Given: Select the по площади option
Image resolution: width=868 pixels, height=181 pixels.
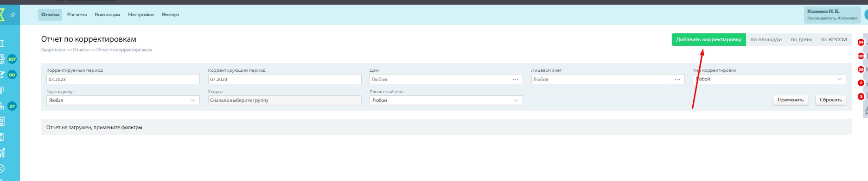Looking at the screenshot, I should pyautogui.click(x=766, y=40).
